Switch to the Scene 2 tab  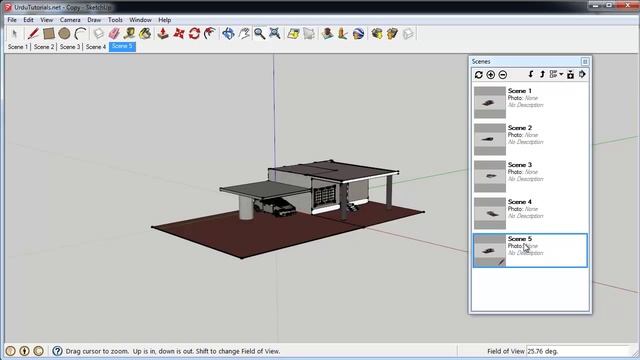point(44,47)
